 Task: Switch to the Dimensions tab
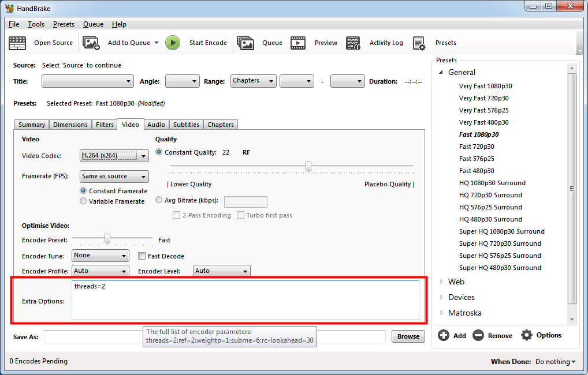click(70, 125)
